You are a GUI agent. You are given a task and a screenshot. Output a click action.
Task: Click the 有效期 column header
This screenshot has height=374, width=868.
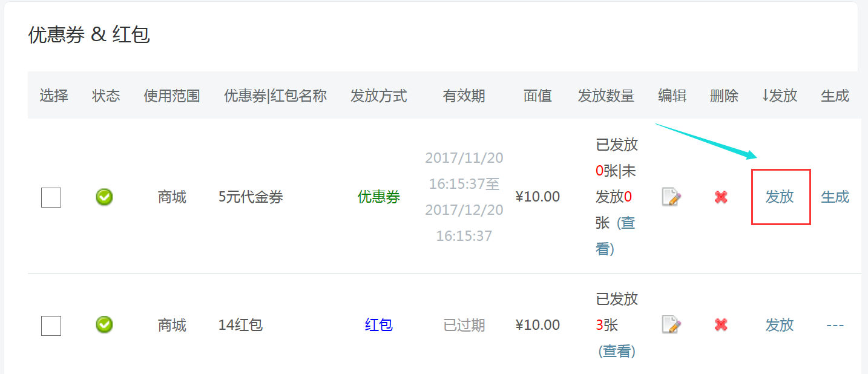click(x=464, y=96)
